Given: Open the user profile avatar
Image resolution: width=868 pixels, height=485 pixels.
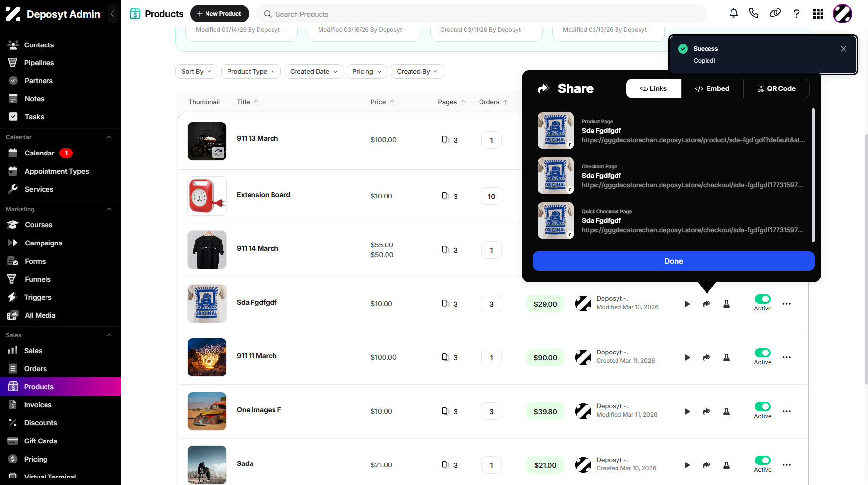Looking at the screenshot, I should click(x=843, y=14).
